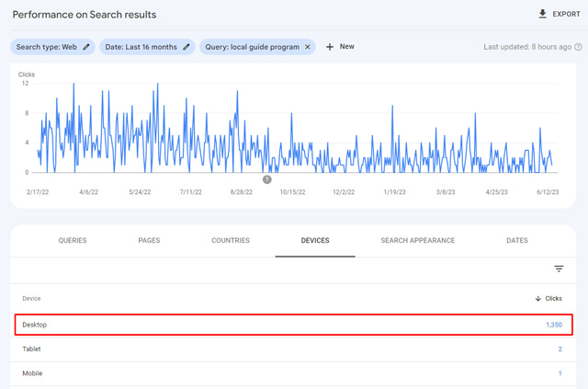Click the Export download icon
This screenshot has width=588, height=389.
point(542,15)
